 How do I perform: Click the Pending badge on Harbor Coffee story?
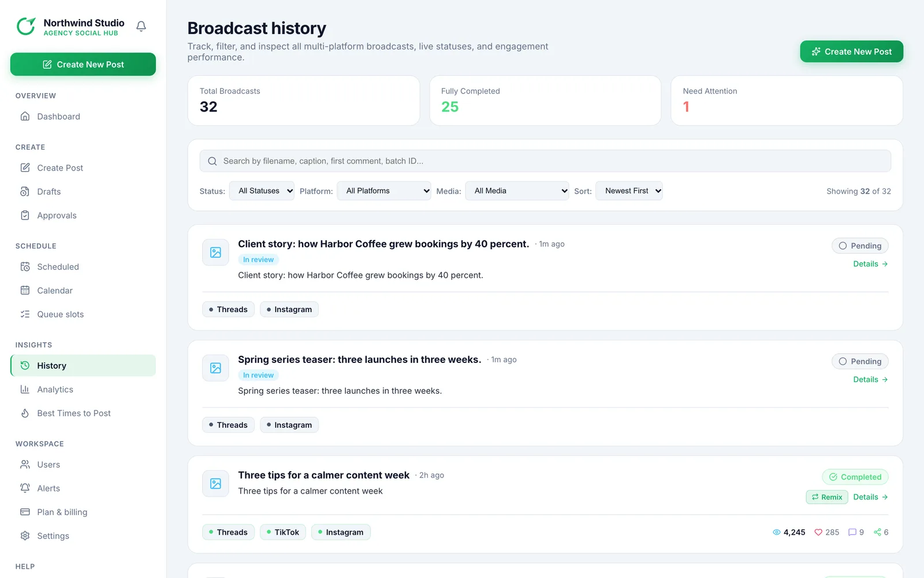tap(860, 246)
